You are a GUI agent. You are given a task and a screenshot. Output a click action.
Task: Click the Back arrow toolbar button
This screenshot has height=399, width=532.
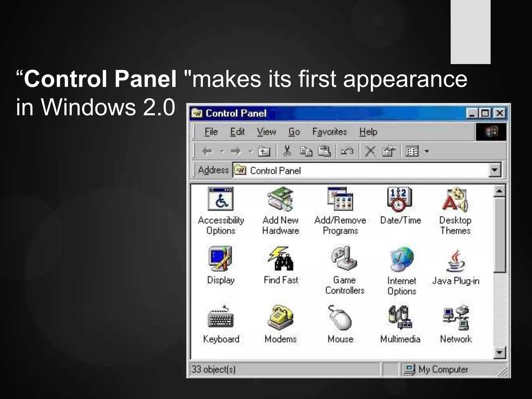(x=208, y=151)
